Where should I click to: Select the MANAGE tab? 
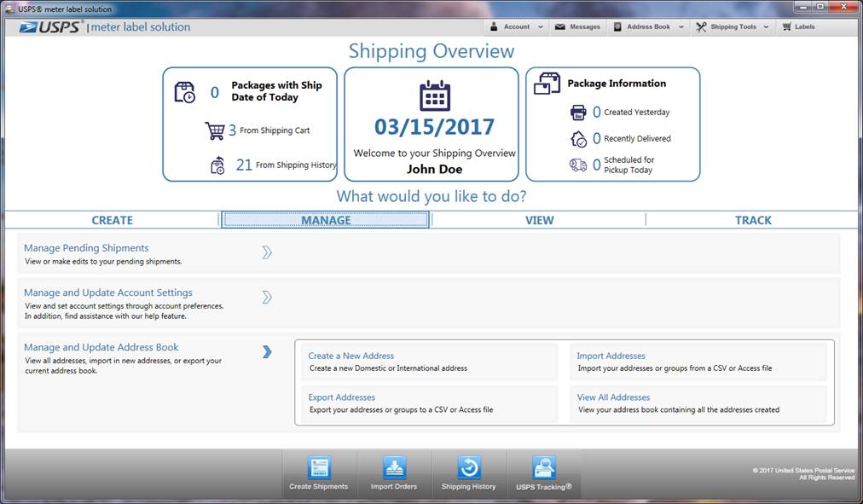pos(325,220)
